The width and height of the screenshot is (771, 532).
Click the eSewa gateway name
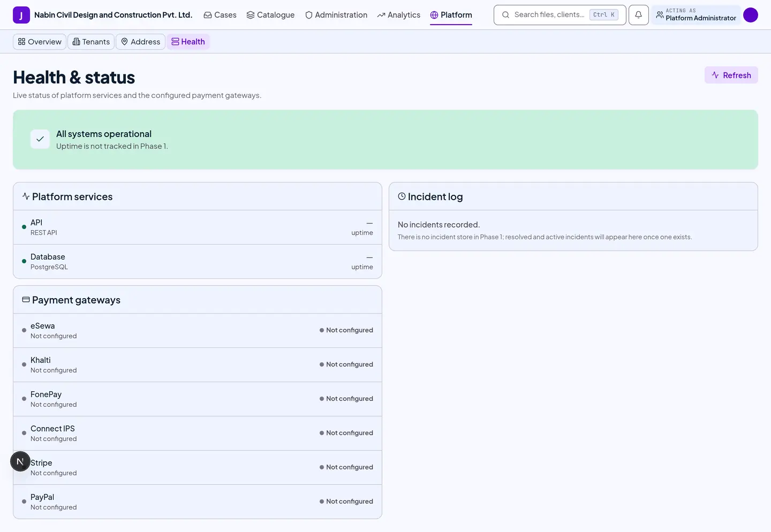click(x=42, y=326)
